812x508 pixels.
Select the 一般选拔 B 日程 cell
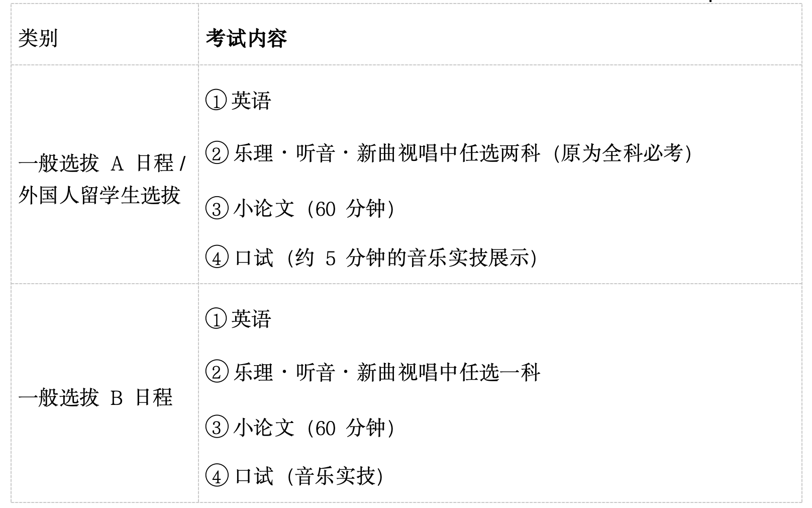point(105,393)
